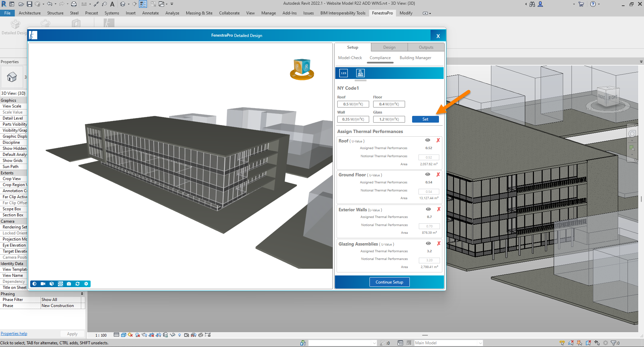The height and width of the screenshot is (347, 644).
Task: Collapse the Phasing section in Properties
Action: (x=82, y=294)
